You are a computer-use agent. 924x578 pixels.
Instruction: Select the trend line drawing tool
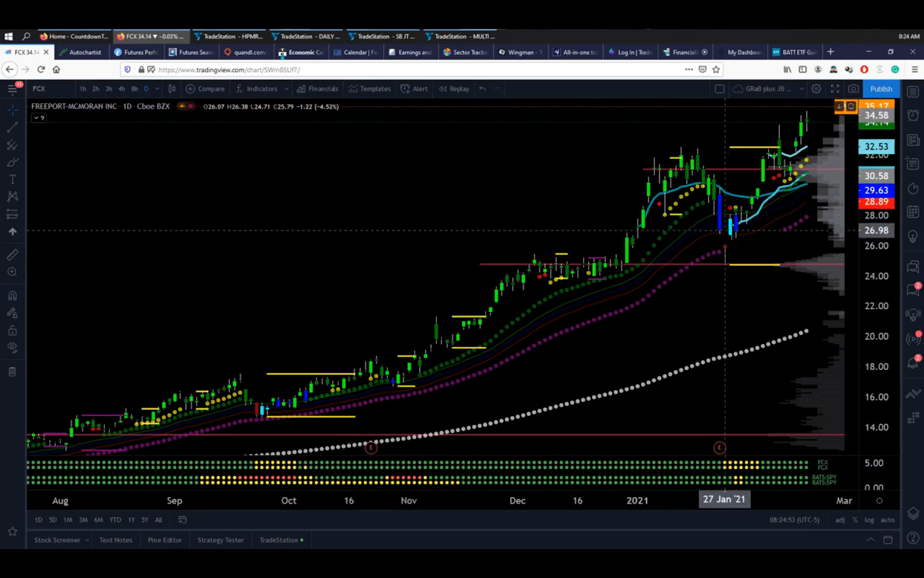(12, 127)
